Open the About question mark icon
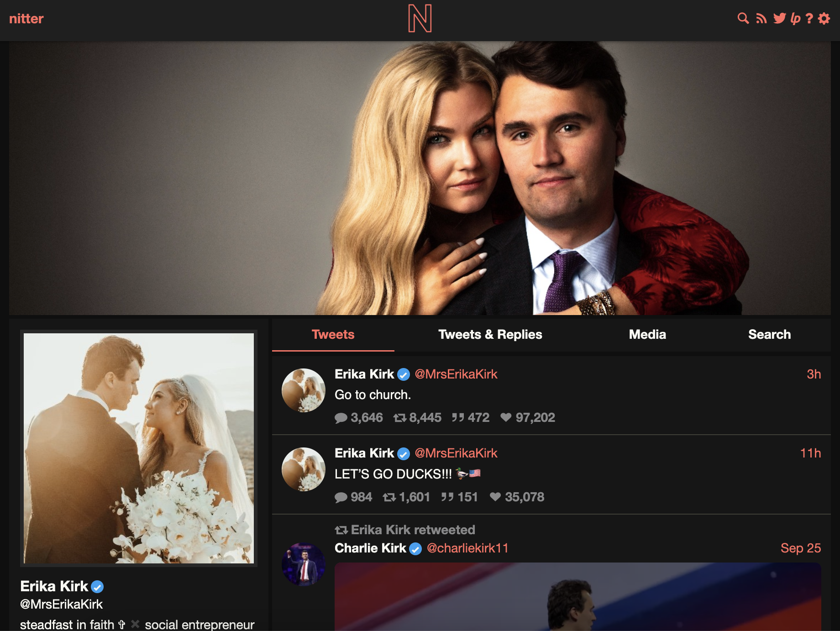The image size is (840, 631). point(809,19)
